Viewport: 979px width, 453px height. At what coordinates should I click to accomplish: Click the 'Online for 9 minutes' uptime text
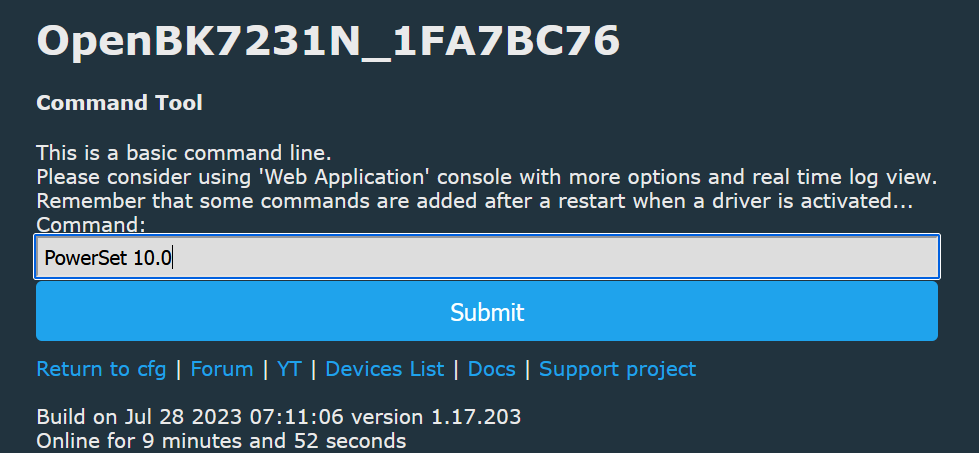pyautogui.click(x=221, y=441)
